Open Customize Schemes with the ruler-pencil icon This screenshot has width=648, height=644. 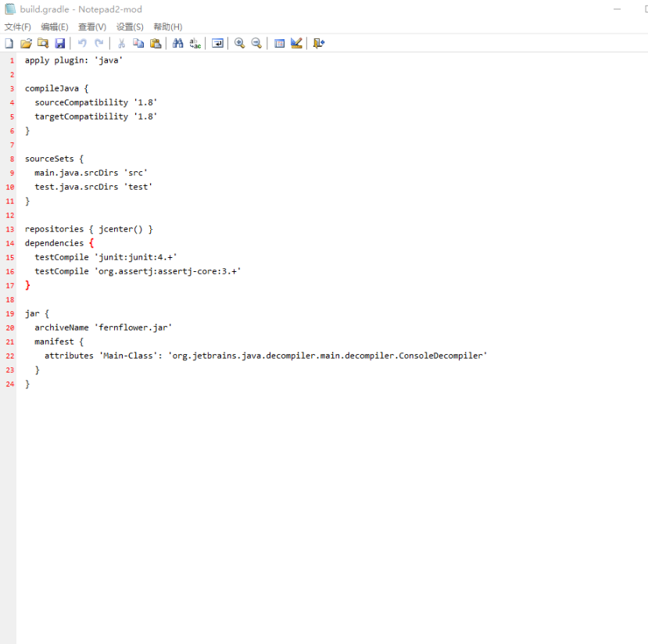click(295, 43)
